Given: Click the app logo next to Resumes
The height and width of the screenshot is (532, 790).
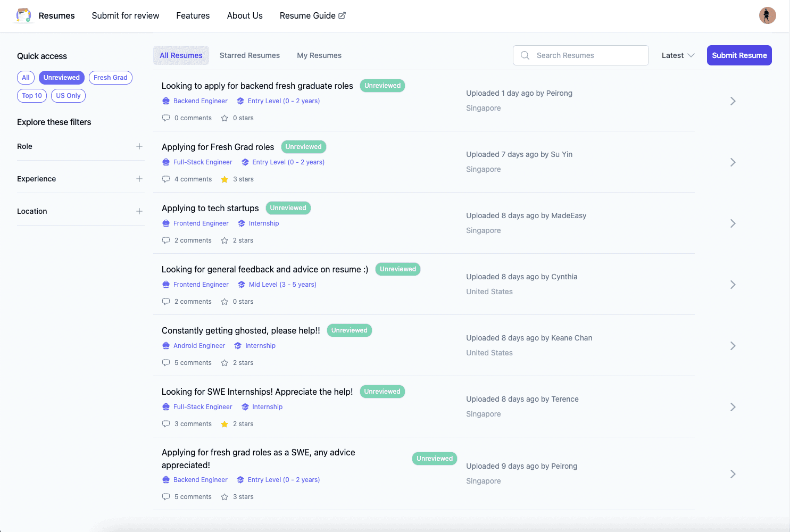Looking at the screenshot, I should tap(24, 15).
